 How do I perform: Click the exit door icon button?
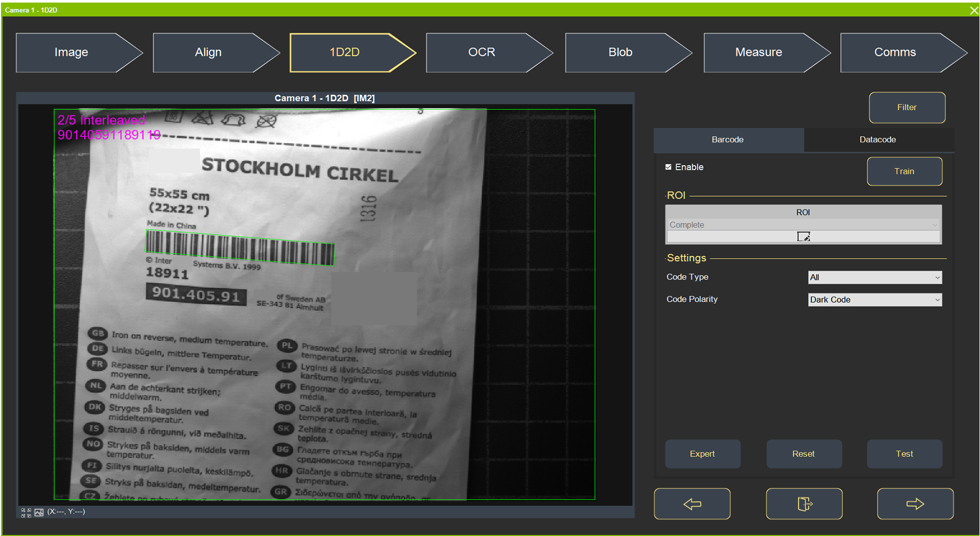pyautogui.click(x=804, y=504)
